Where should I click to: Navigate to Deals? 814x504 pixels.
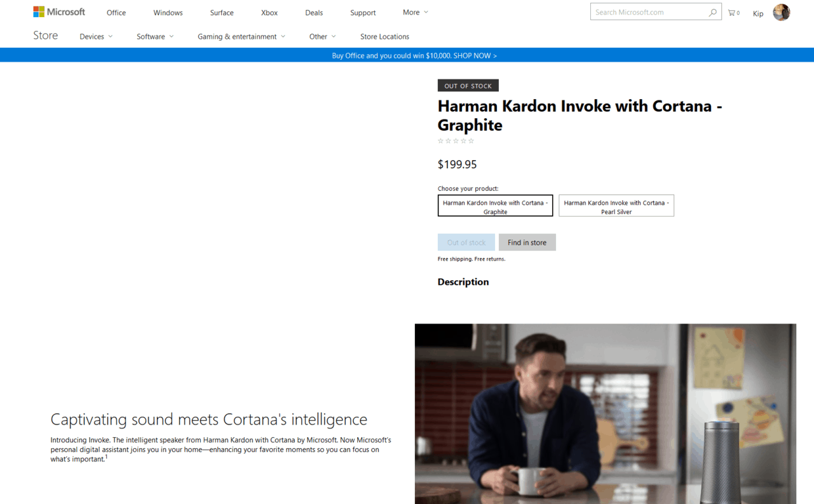point(314,12)
